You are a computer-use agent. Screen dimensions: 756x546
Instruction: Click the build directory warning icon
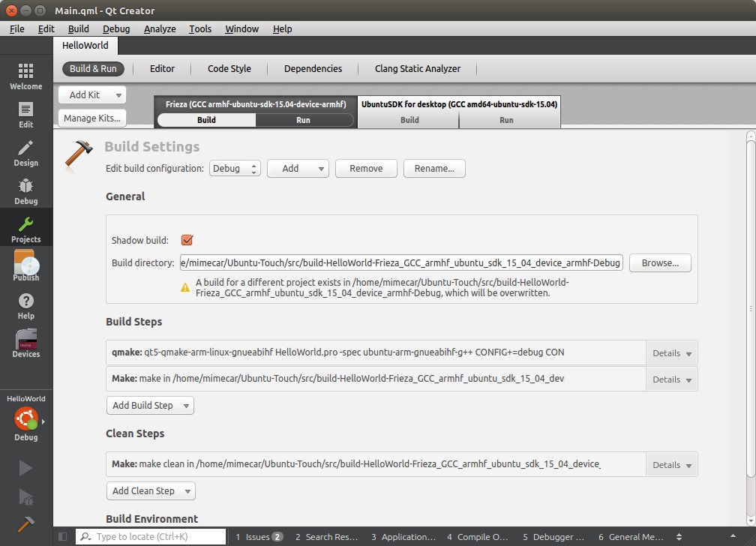[x=185, y=287]
